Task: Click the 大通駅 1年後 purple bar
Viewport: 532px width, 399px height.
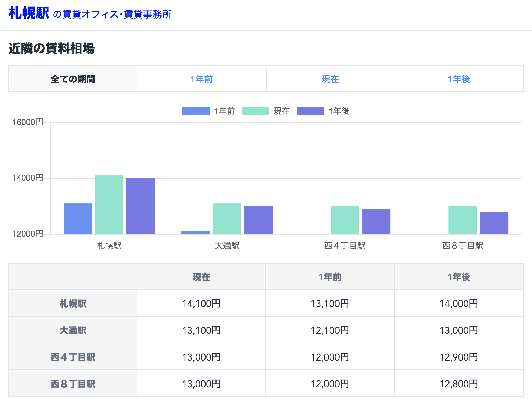Action: tap(258, 220)
